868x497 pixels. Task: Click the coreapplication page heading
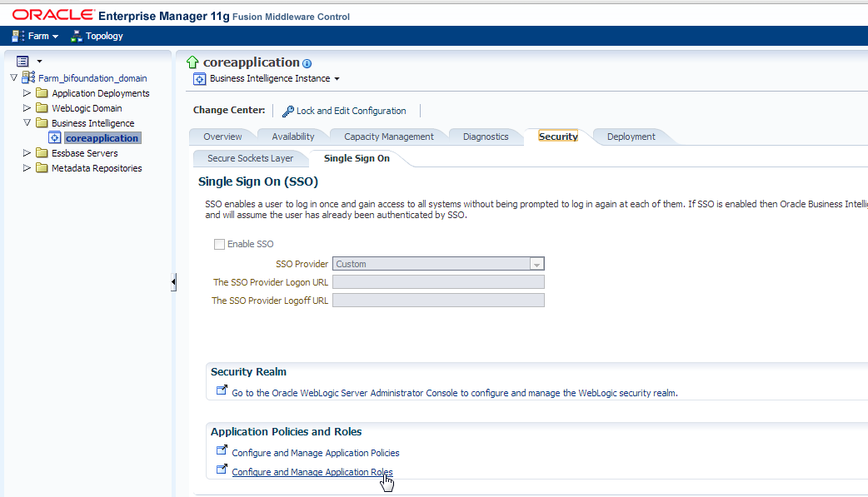click(x=252, y=62)
